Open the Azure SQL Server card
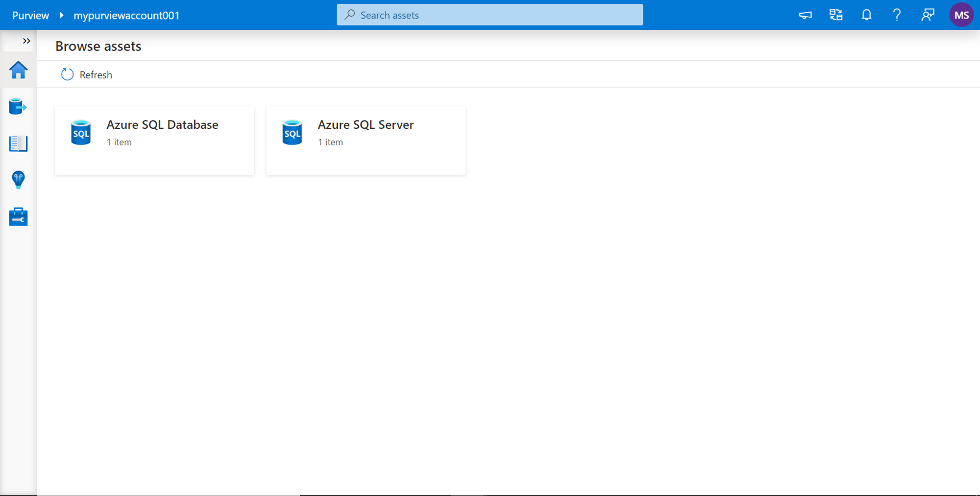This screenshot has width=980, height=496. click(x=366, y=141)
